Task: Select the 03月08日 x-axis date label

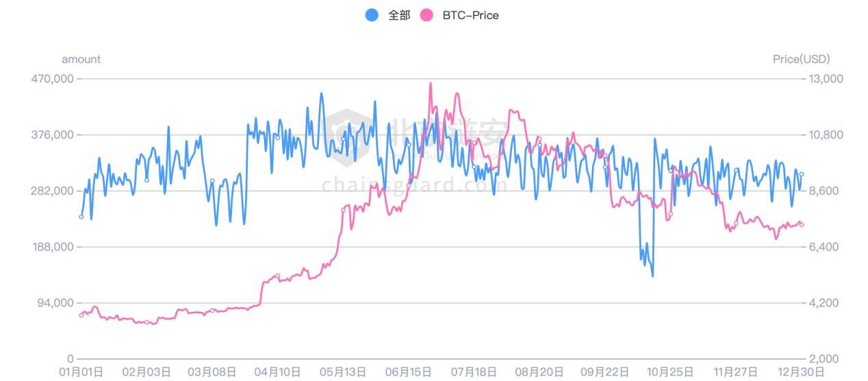Action: 212,372
